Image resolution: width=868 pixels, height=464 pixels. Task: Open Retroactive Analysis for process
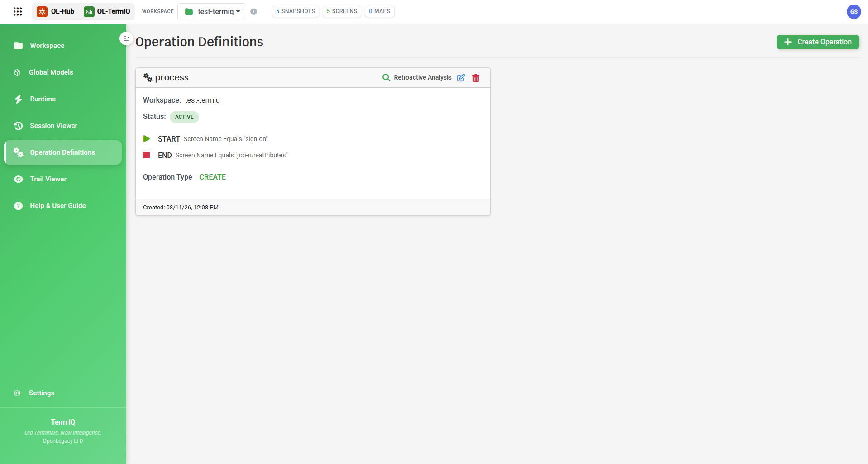pyautogui.click(x=417, y=78)
